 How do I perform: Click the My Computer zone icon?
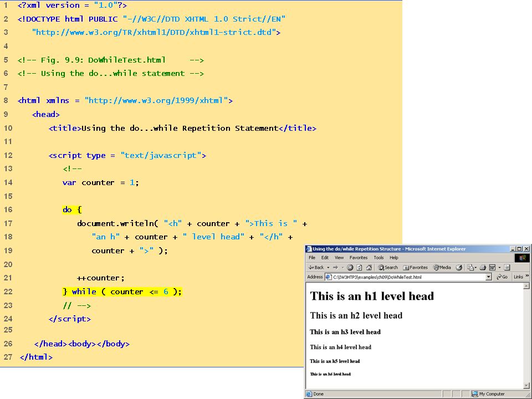475,394
